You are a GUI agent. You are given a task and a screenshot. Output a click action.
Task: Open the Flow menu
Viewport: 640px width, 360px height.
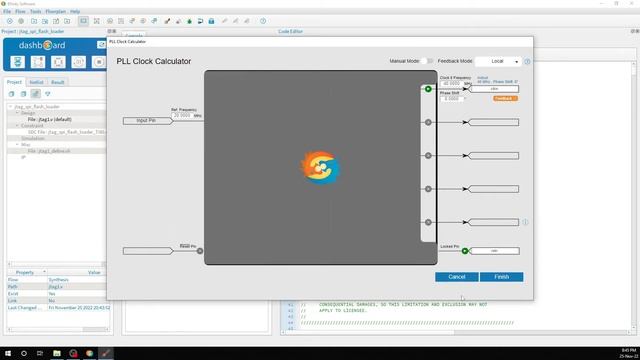tap(20, 11)
